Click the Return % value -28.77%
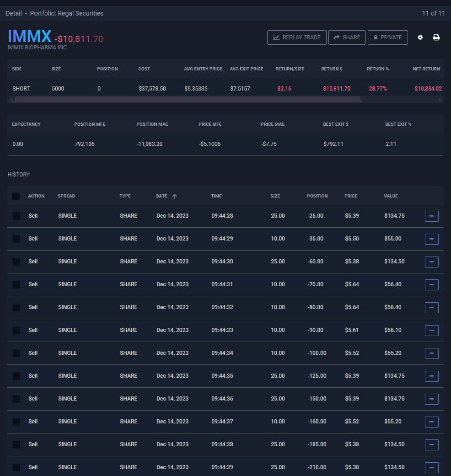The image size is (451, 476). point(377,89)
